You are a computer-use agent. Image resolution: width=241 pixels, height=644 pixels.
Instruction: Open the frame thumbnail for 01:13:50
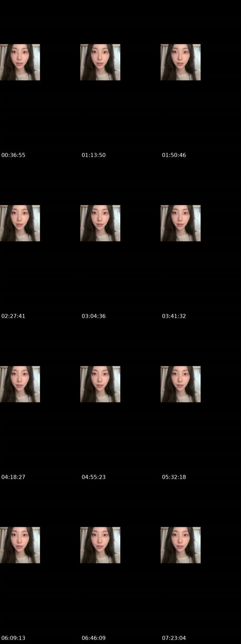100,62
